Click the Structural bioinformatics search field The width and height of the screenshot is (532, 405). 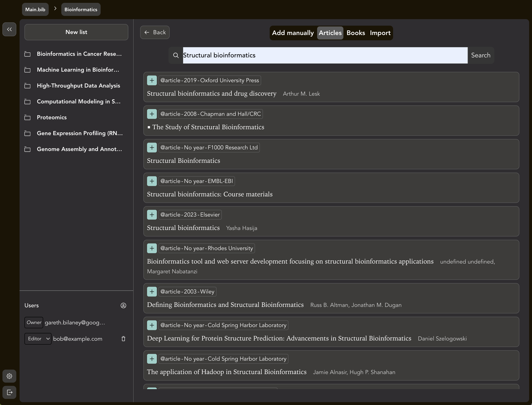click(x=325, y=55)
